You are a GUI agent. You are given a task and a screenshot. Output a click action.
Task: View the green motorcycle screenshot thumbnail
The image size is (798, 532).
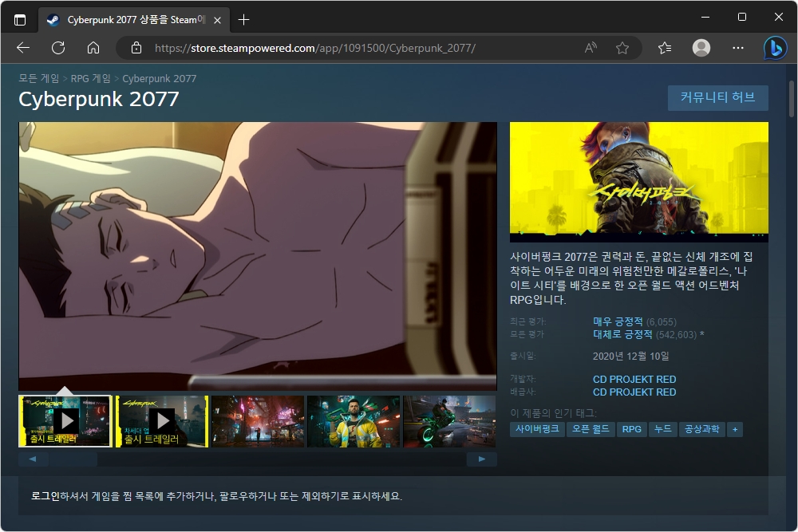click(449, 421)
